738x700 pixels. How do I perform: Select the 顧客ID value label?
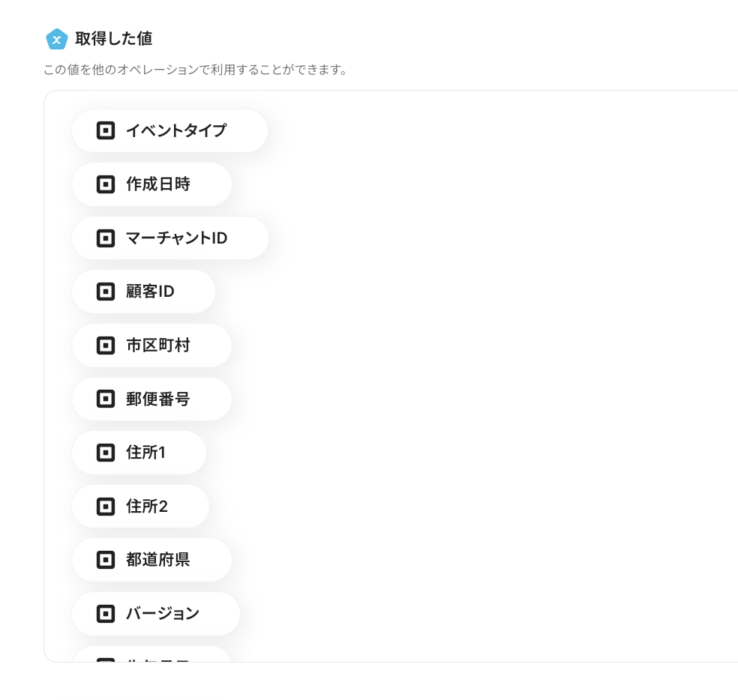tap(150, 292)
